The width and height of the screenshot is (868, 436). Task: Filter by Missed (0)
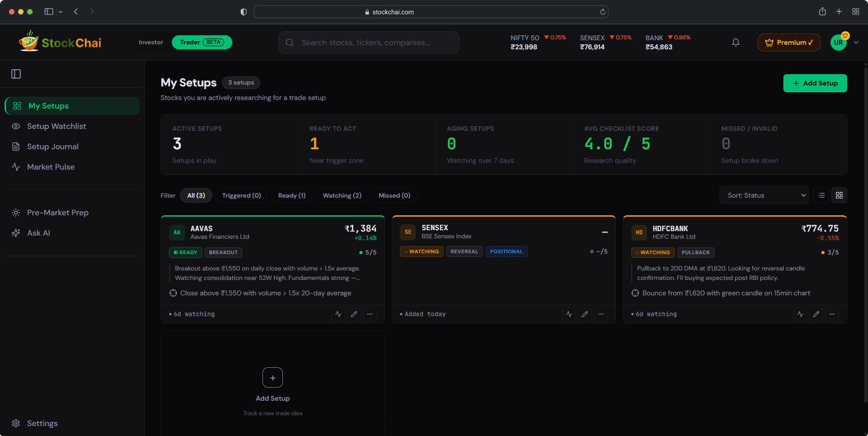394,195
